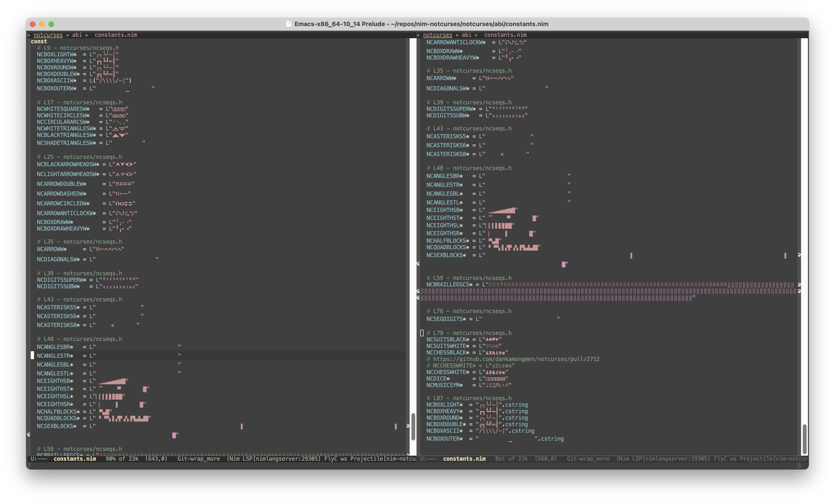Click Git-wrap_more in the left mode line

pyautogui.click(x=198, y=459)
